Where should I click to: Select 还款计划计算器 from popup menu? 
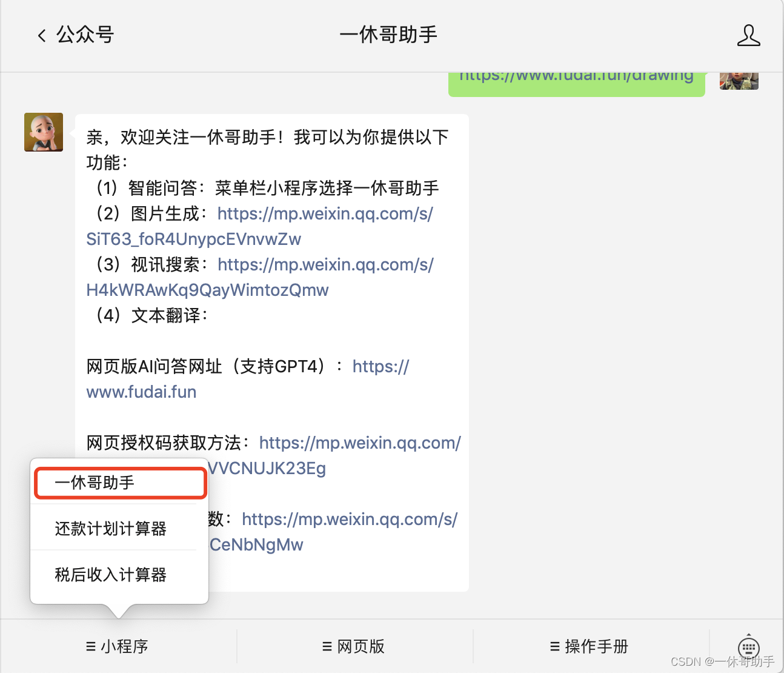click(111, 529)
